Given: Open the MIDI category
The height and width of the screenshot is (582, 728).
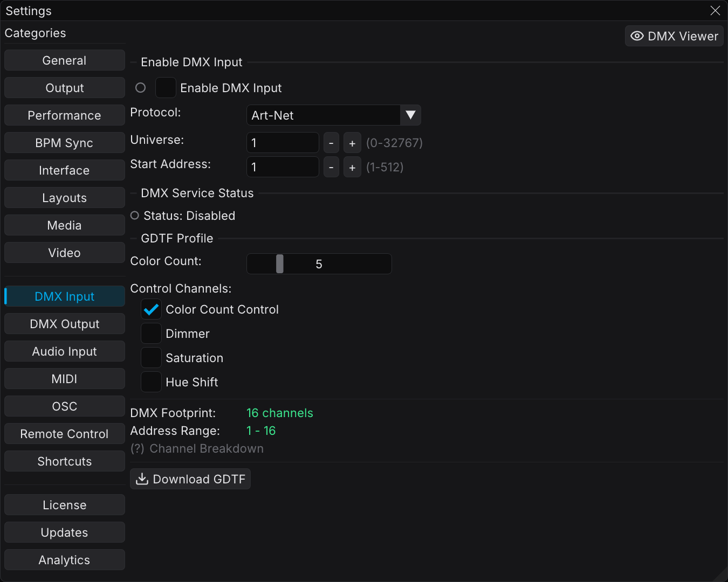Looking at the screenshot, I should [65, 379].
